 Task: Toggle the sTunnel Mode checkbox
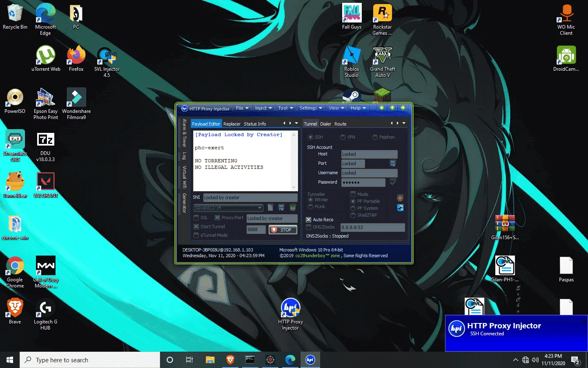[x=196, y=235]
